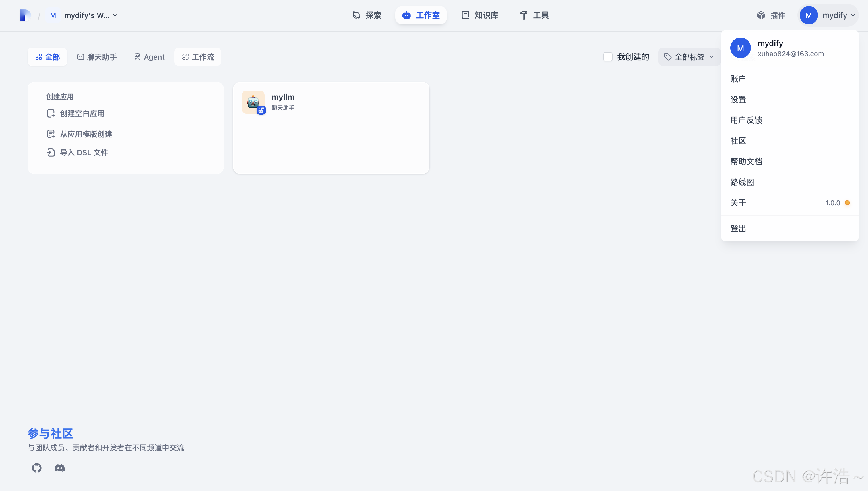
Task: Switch to the 工作流 tab
Action: [x=198, y=57]
